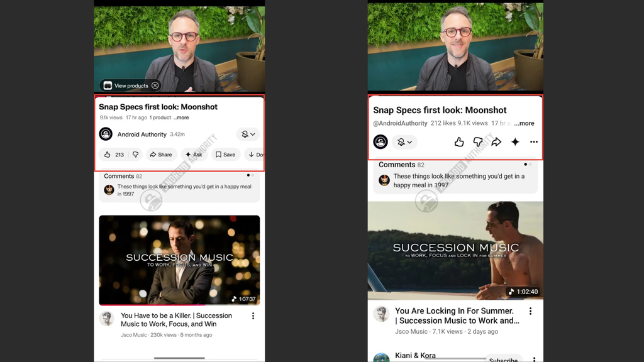Viewport: 644px width, 362px height.
Task: Tap the sparkle Ask icon in right screenshot
Action: 515,142
